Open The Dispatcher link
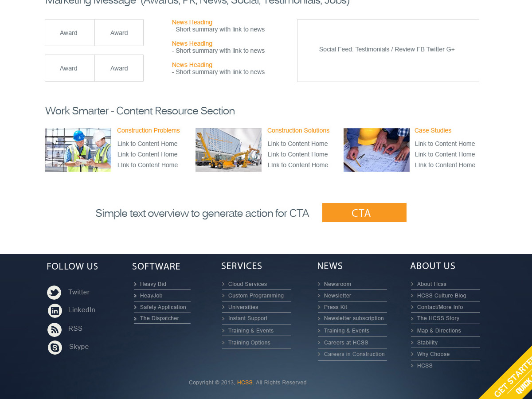This screenshot has height=399, width=532. pyautogui.click(x=160, y=318)
